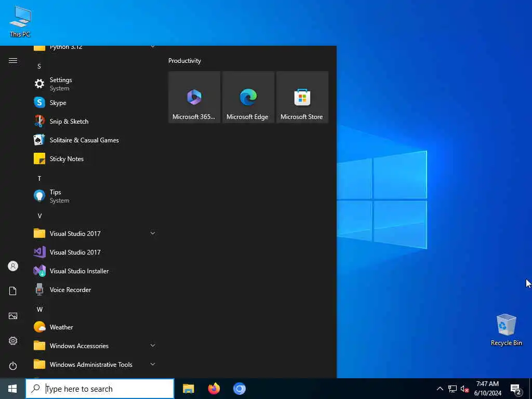Open Sticky Notes app
Image resolution: width=532 pixels, height=399 pixels.
click(x=95, y=158)
